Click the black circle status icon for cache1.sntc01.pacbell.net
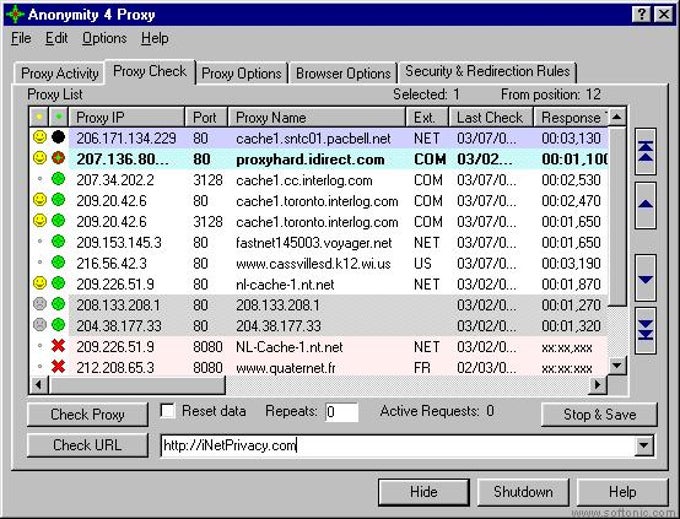 pyautogui.click(x=58, y=137)
